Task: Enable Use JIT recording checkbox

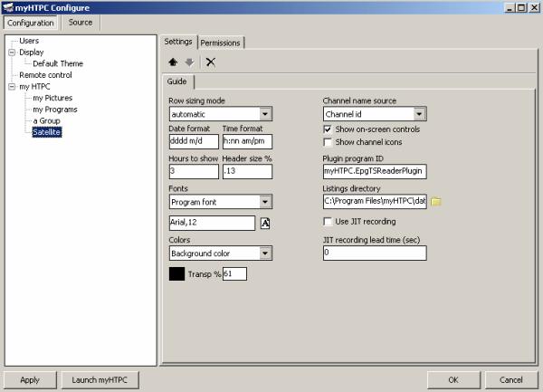Action: 329,222
